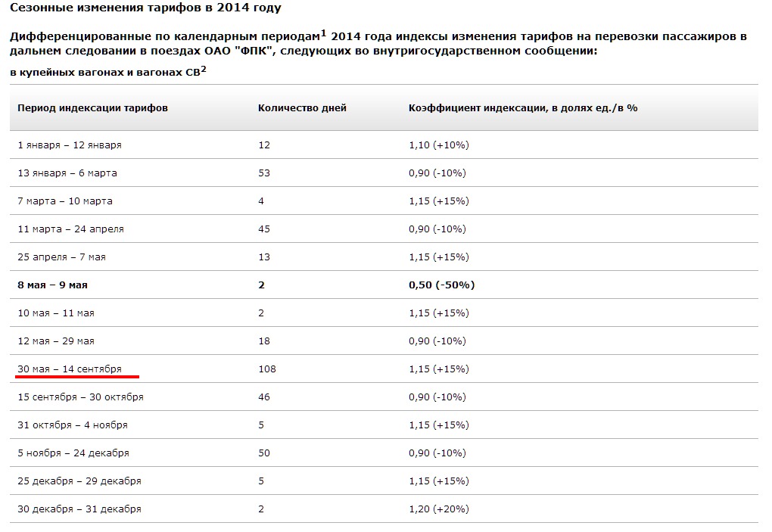This screenshot has height=532, width=772.
Task: Click the day count '108'
Action: [267, 369]
